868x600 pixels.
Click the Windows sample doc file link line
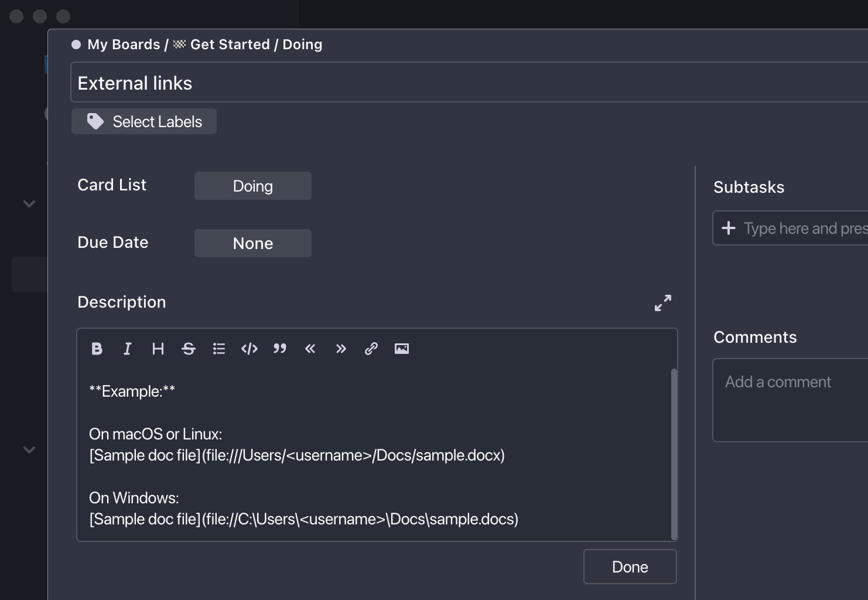(304, 519)
